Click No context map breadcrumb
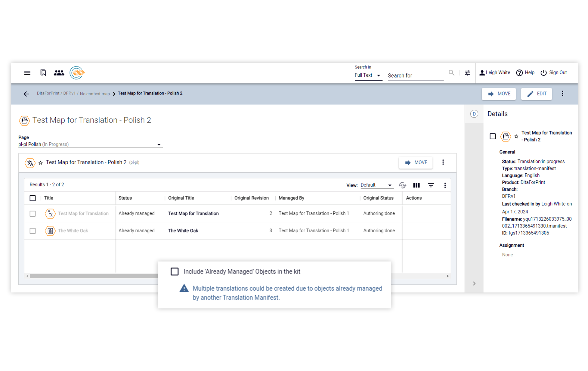Screen dimensions: 588x371 95,94
